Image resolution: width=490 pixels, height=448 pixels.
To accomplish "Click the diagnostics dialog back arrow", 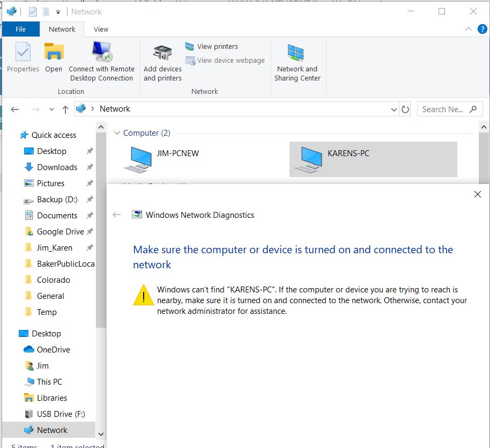I will tap(116, 215).
